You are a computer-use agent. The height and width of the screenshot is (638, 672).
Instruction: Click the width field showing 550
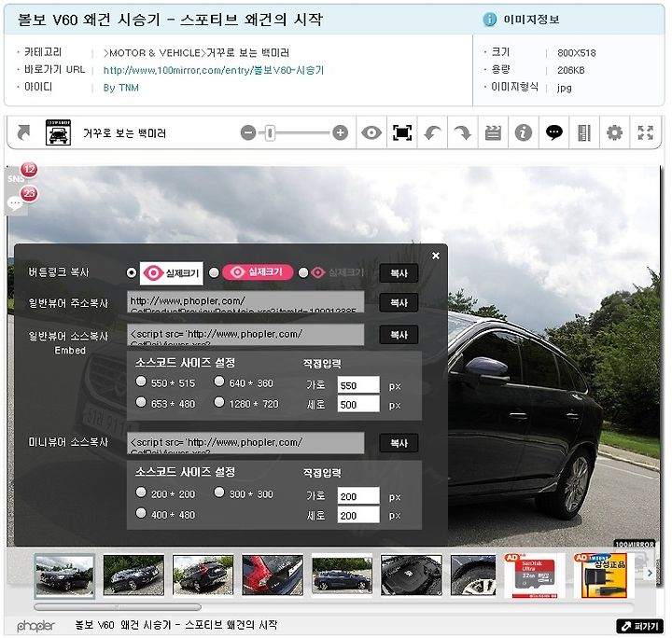(x=358, y=385)
